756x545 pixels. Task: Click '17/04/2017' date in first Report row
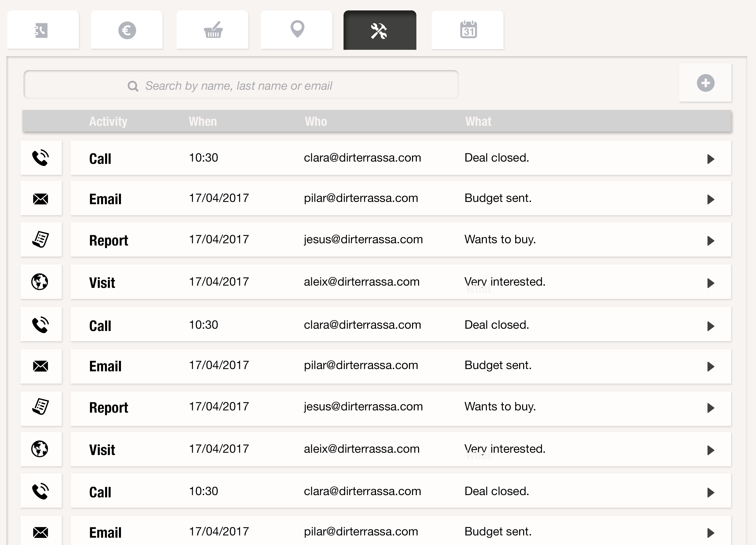pyautogui.click(x=219, y=239)
